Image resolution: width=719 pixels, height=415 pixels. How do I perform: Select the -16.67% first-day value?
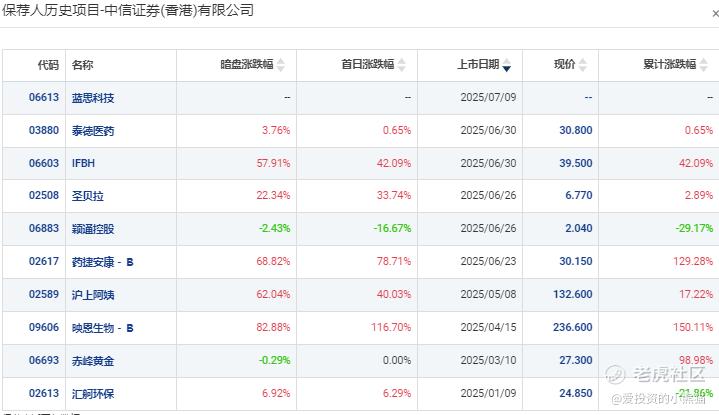pyautogui.click(x=392, y=228)
